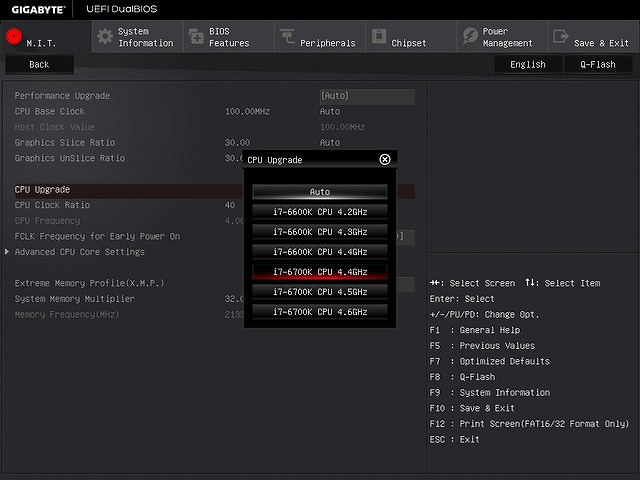
Task: Go to the Peripherals tab
Action: point(320,37)
